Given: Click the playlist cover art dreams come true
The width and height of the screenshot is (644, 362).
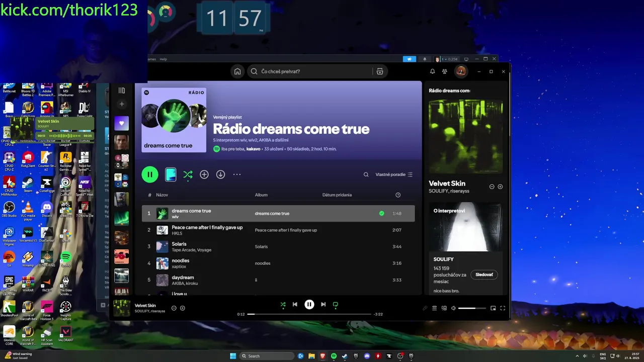Looking at the screenshot, I should (x=174, y=120).
